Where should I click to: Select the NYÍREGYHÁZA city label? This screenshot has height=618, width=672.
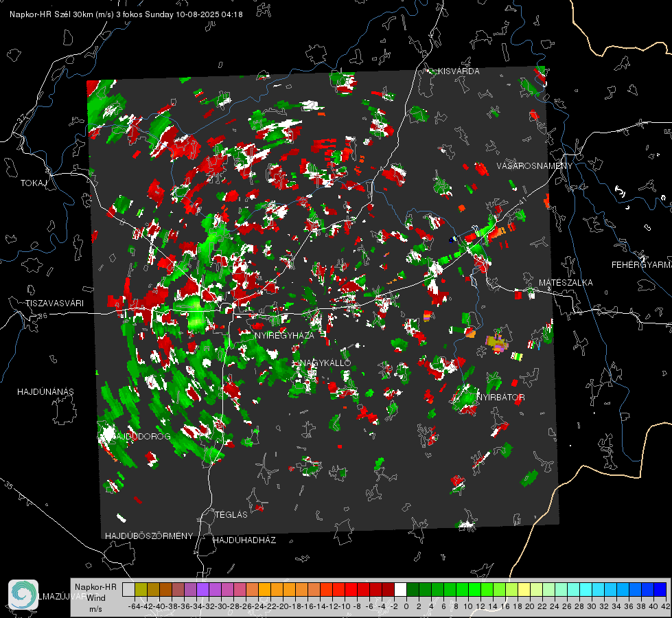pos(285,335)
